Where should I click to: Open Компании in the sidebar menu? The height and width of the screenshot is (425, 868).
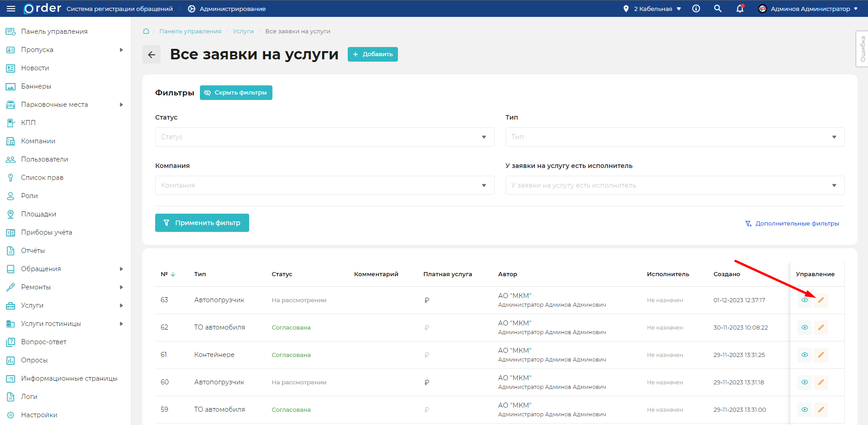point(38,141)
